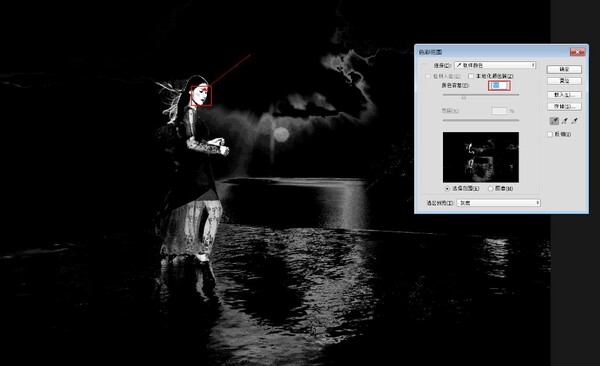
Task: Click the Reset button below OK
Action: (x=564, y=81)
